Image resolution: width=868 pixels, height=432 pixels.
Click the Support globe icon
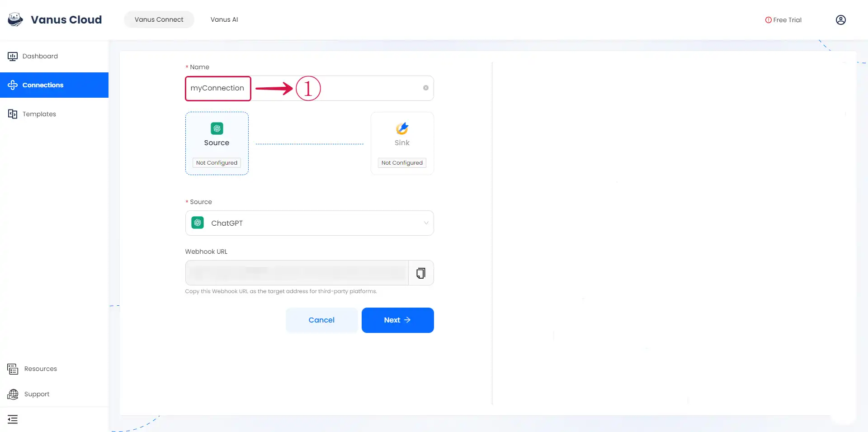pyautogui.click(x=13, y=394)
